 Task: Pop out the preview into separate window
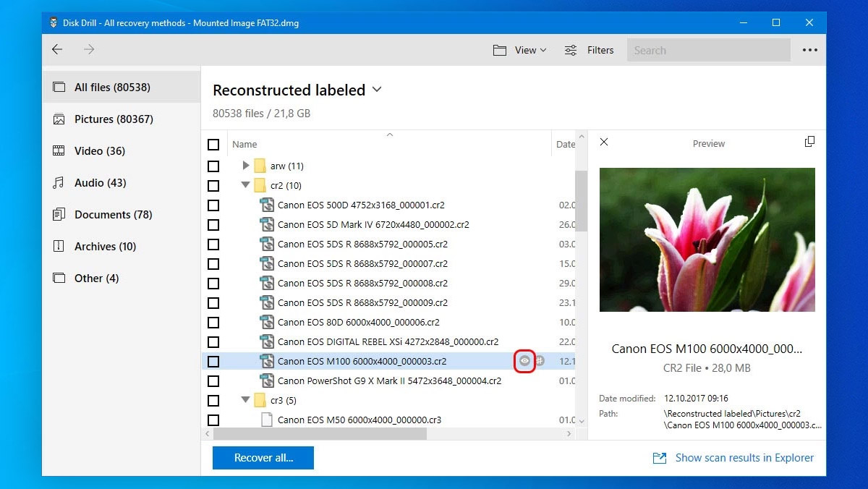[x=809, y=142]
